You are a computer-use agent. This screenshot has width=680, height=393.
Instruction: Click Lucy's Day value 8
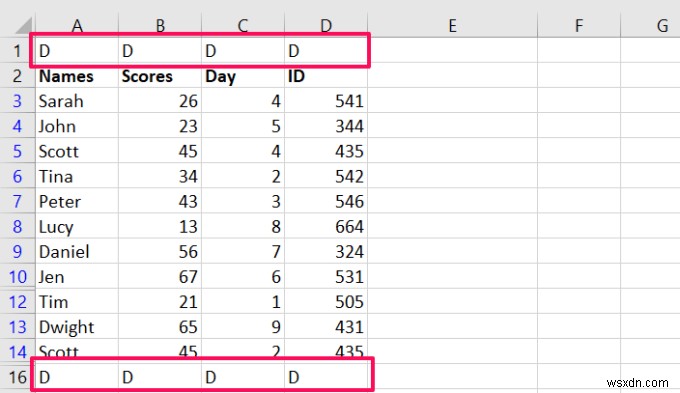(243, 227)
